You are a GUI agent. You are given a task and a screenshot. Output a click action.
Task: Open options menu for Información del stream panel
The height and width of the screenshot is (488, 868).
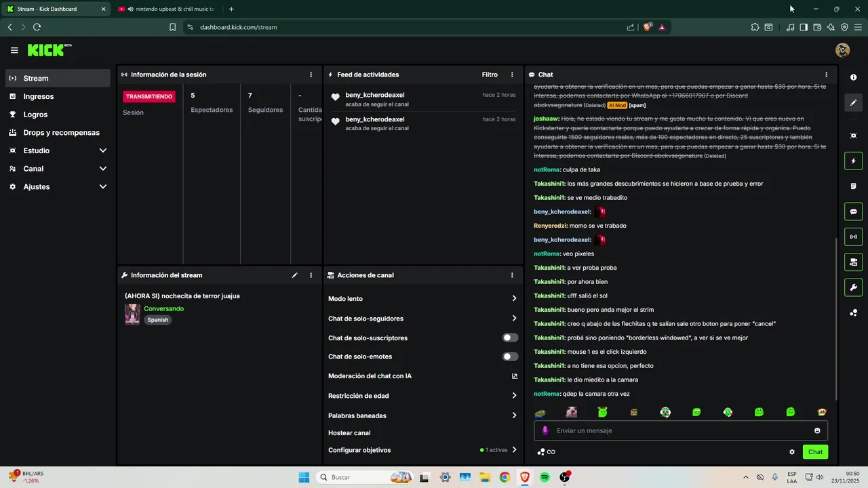click(x=311, y=275)
